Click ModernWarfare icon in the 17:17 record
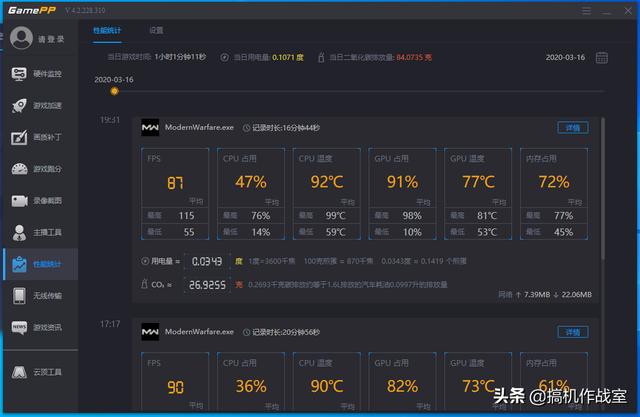This screenshot has height=417, width=640. (150, 332)
